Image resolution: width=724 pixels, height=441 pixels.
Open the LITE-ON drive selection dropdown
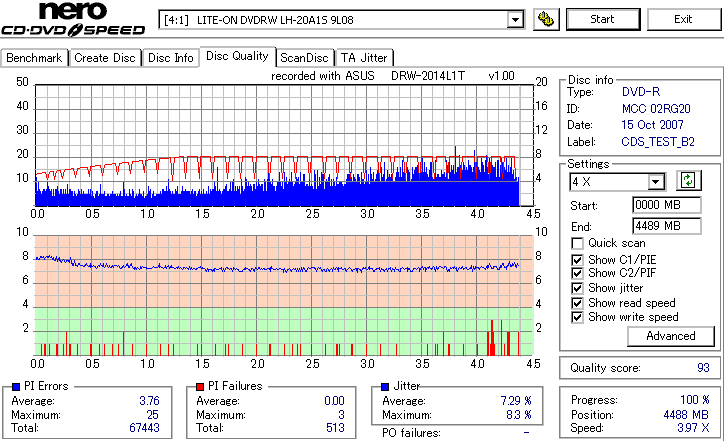tap(515, 20)
